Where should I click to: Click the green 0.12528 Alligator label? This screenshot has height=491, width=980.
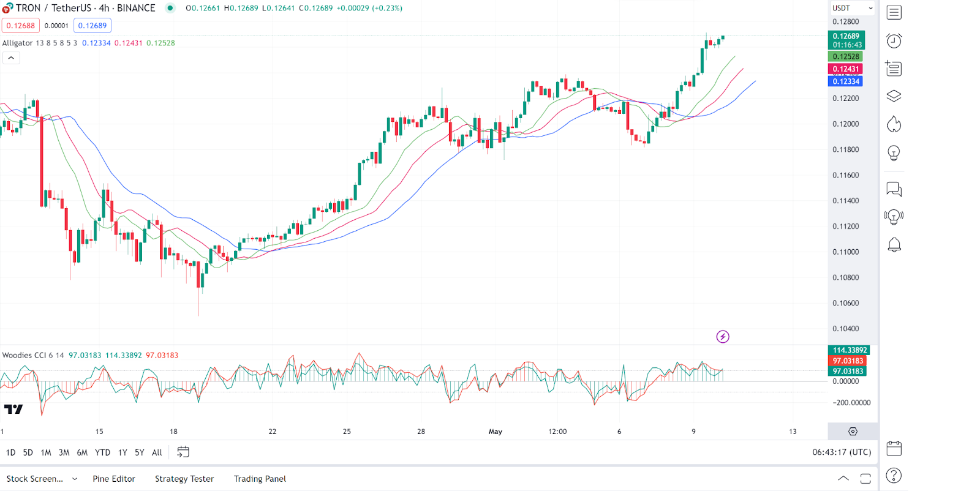tap(846, 56)
